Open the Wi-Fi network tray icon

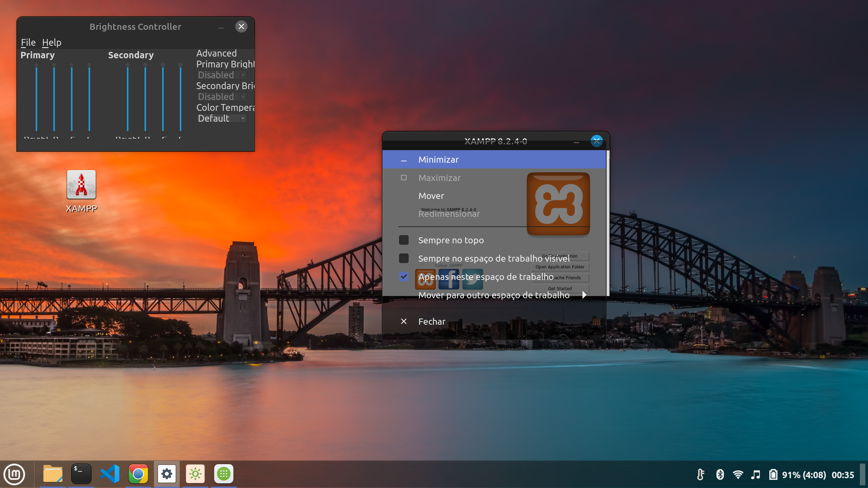coord(738,474)
